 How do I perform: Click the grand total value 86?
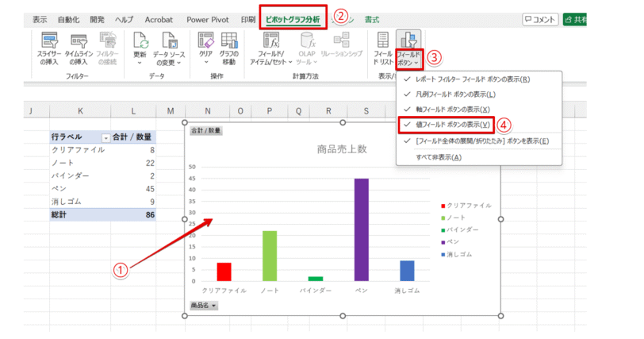coord(133,214)
